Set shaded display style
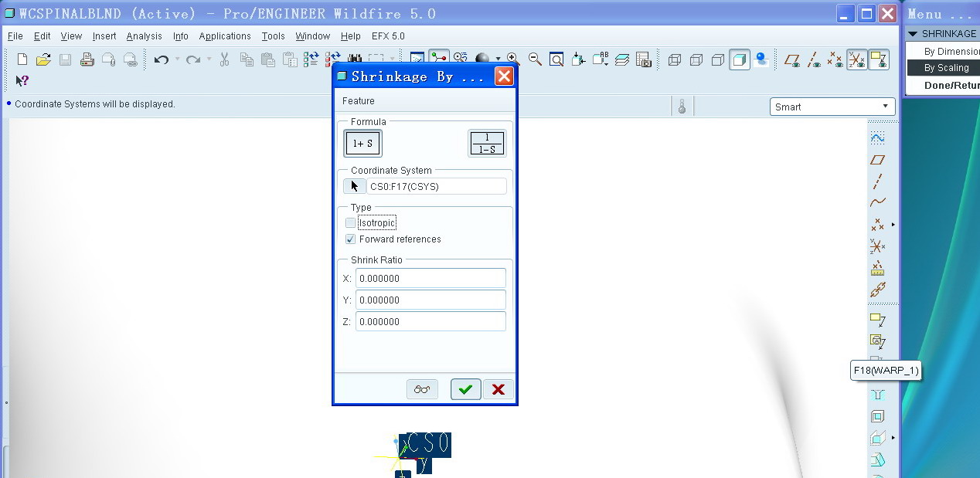The height and width of the screenshot is (478, 980). 740,59
